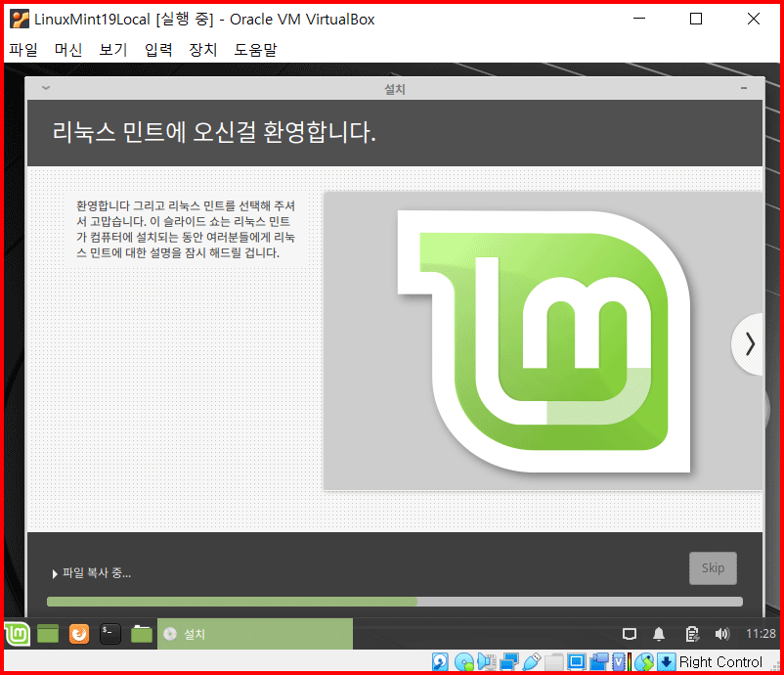Click VirtualBox network status icon
Screen dimensions: 784x675
509,662
